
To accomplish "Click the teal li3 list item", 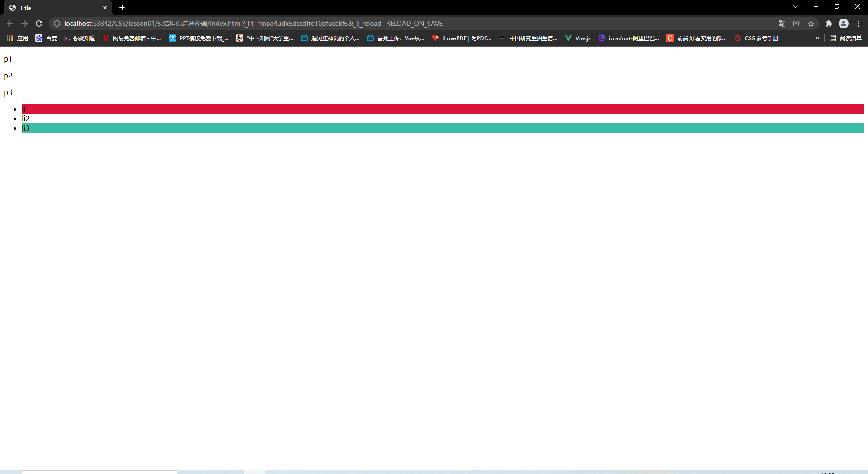I will [x=443, y=128].
